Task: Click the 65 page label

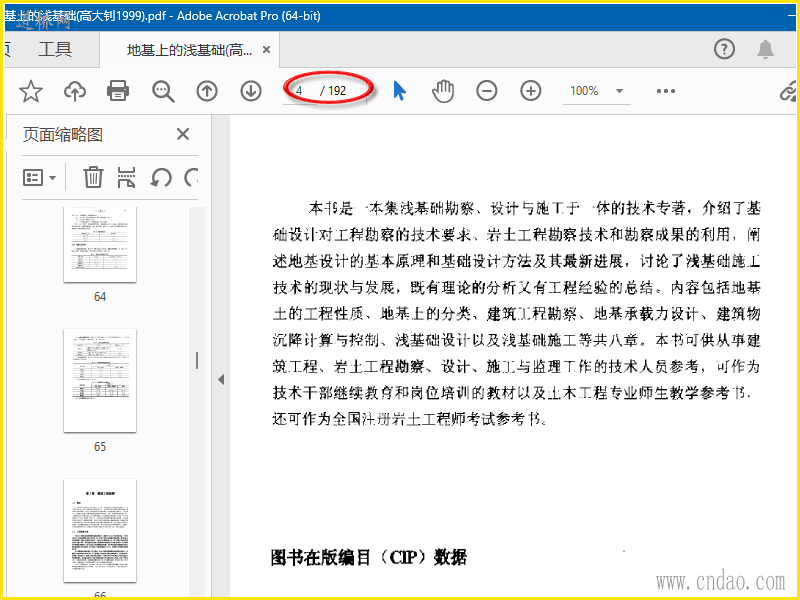Action: pyautogui.click(x=100, y=447)
